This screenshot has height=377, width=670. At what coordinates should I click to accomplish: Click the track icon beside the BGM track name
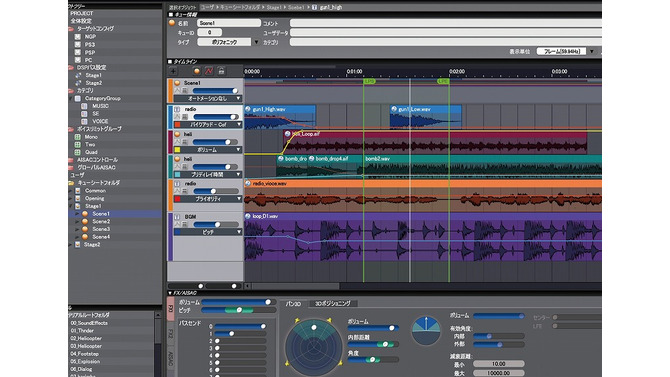pyautogui.click(x=177, y=217)
